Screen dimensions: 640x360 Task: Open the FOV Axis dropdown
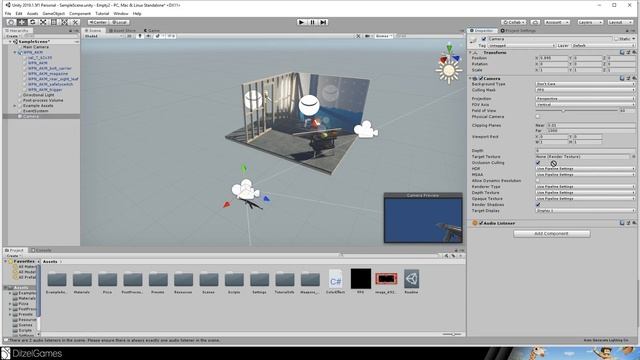pyautogui.click(x=585, y=104)
